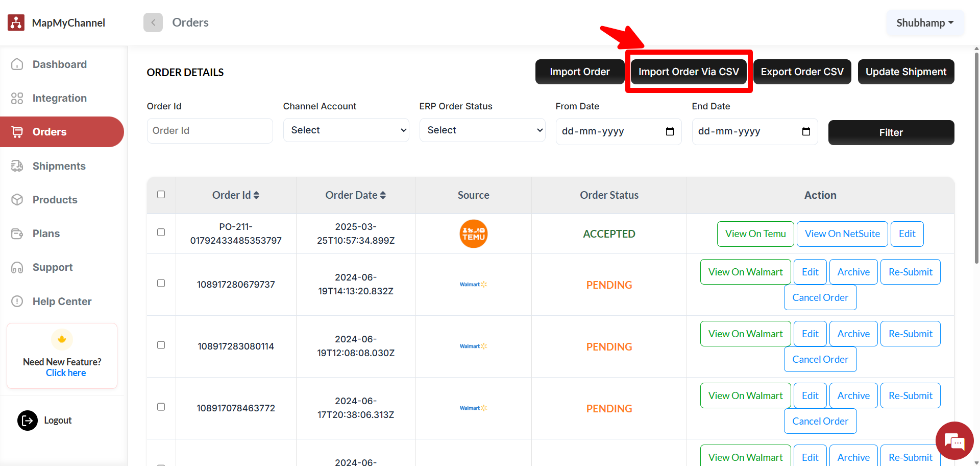
Task: Toggle the select-all orders checkbox
Action: pyautogui.click(x=161, y=195)
